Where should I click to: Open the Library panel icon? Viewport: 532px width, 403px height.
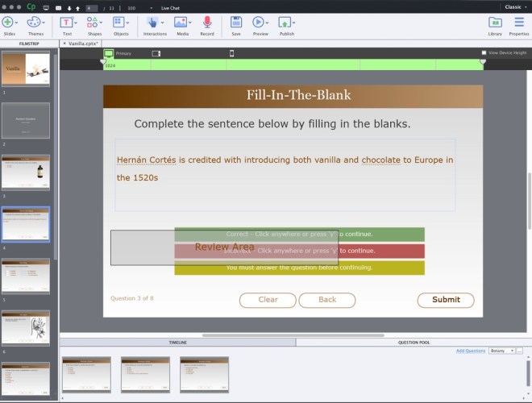[495, 23]
